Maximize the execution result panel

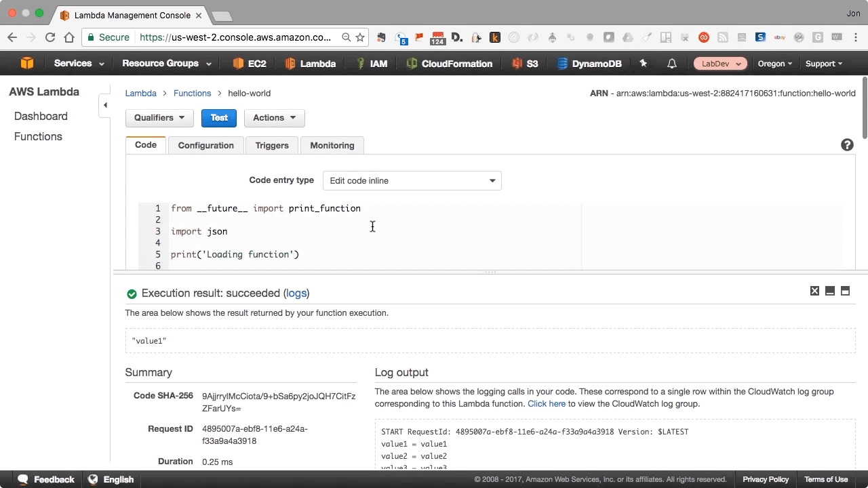pyautogui.click(x=845, y=291)
